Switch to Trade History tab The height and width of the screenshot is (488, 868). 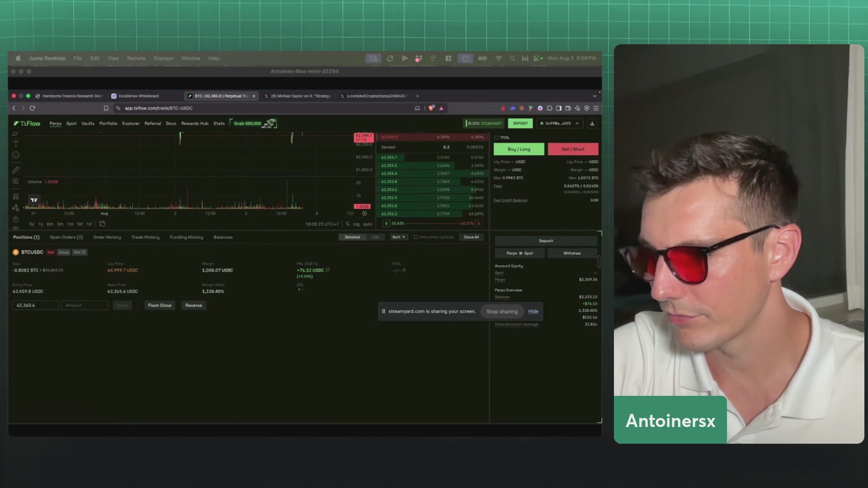(x=145, y=237)
